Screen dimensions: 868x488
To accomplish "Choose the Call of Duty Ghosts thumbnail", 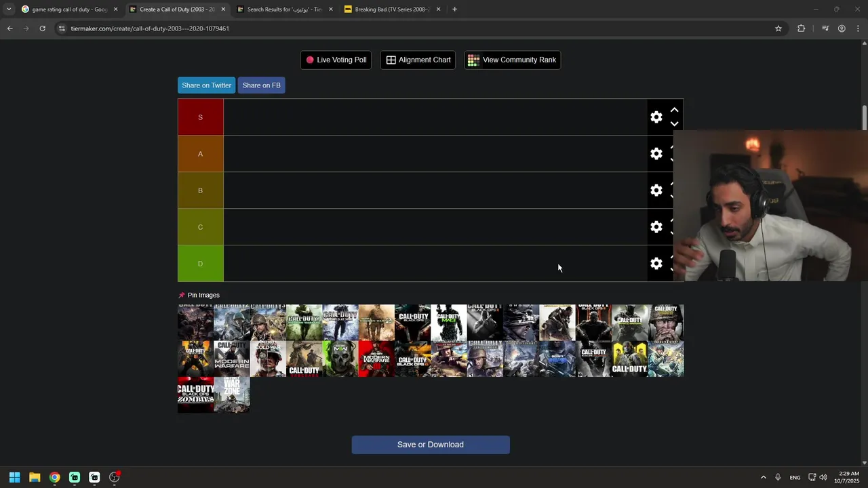I will click(521, 323).
